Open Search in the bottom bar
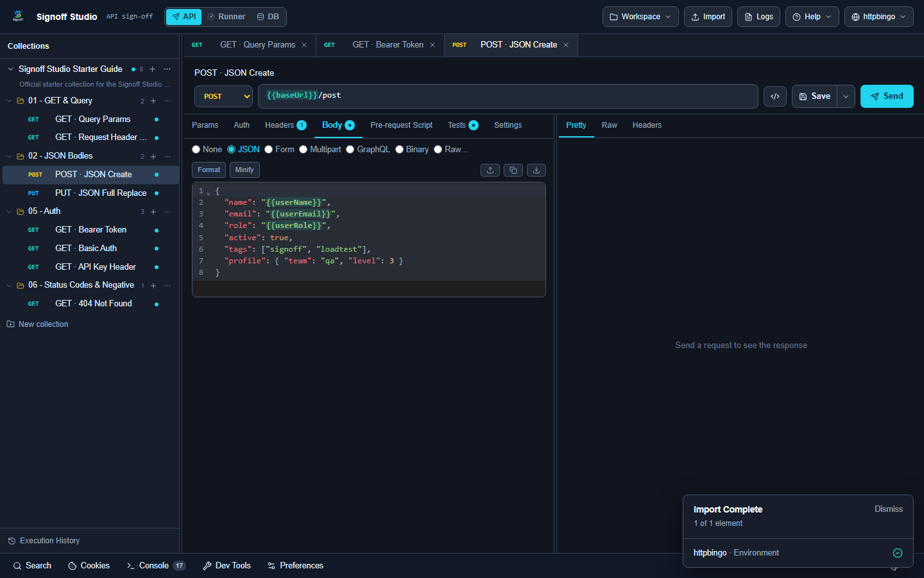 click(32, 566)
